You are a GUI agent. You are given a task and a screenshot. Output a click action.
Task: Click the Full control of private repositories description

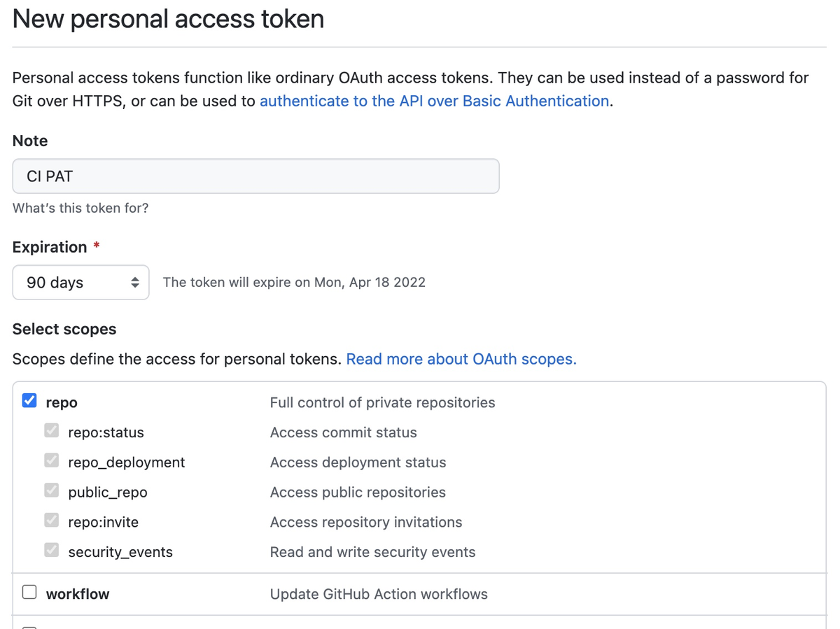[x=382, y=403]
